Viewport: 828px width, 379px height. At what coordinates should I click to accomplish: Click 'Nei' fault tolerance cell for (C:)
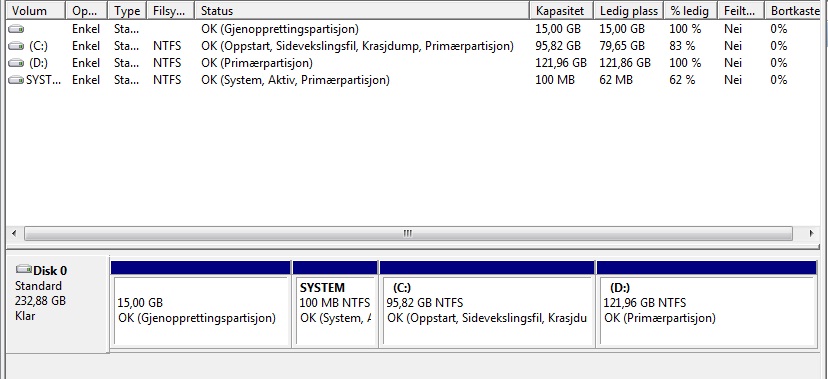click(733, 46)
